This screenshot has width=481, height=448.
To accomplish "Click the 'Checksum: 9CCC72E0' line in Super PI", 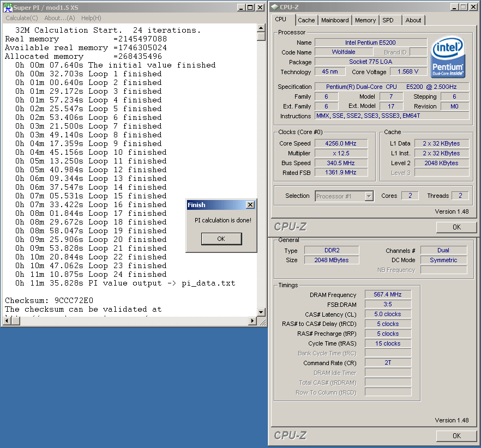I will [49, 300].
